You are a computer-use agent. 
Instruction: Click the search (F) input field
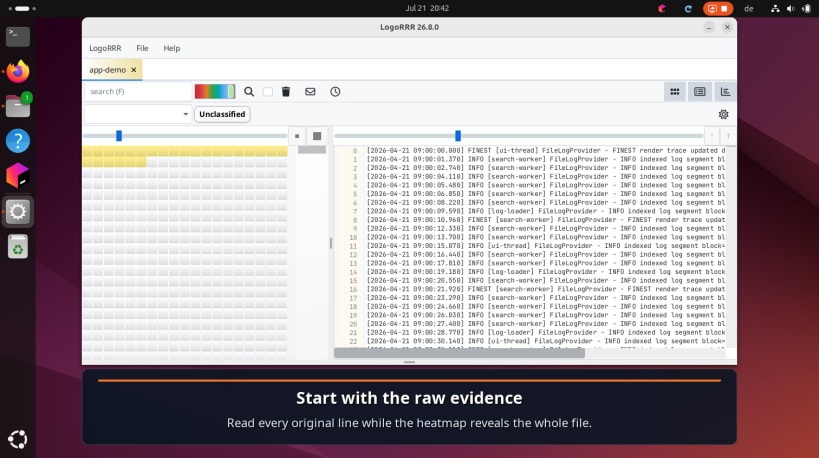(138, 91)
